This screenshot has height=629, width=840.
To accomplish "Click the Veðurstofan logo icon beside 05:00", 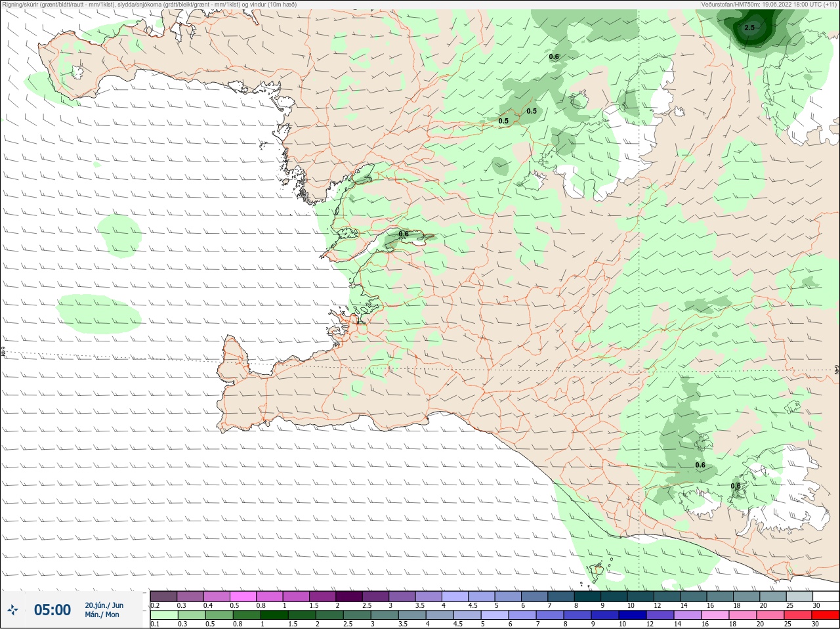I will coord(12,610).
